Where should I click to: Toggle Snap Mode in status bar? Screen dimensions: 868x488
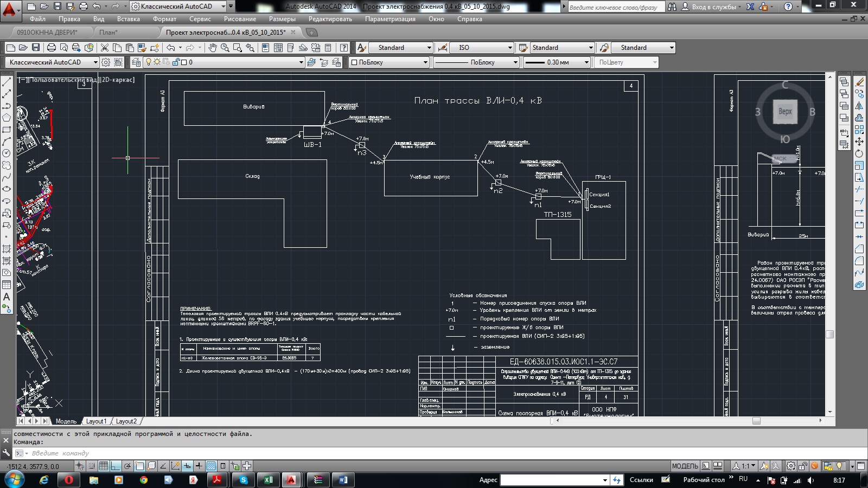pos(92,466)
